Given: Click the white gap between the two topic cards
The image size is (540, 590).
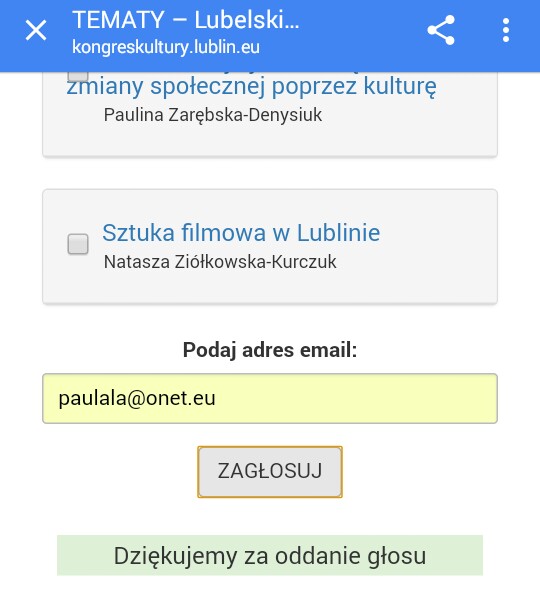Looking at the screenshot, I should (270, 173).
